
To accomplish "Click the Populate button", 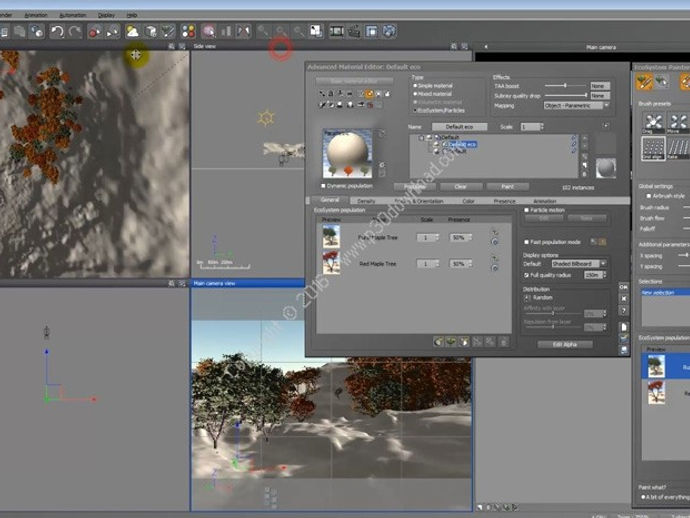I will [415, 187].
